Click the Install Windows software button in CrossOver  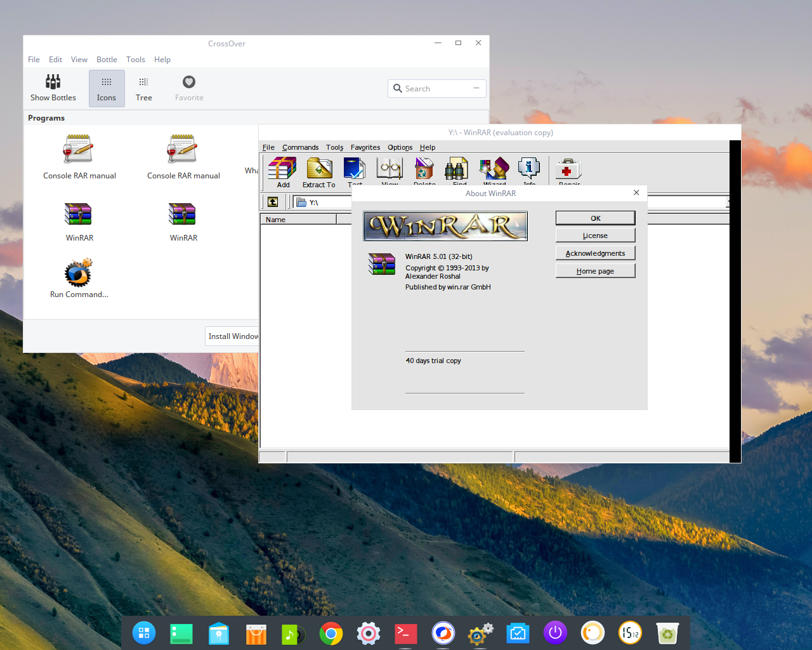[232, 336]
